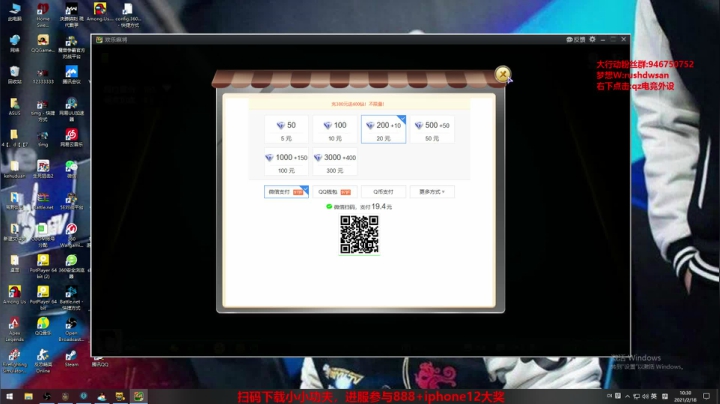Image resolution: width=720 pixels, height=404 pixels.
Task: Open the 此电脑 desktop icon
Action: click(x=14, y=12)
